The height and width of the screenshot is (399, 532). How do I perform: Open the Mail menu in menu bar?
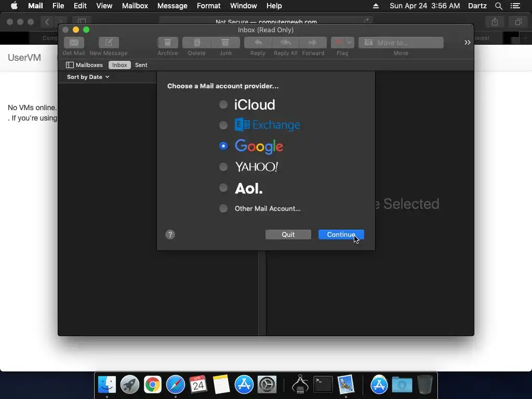point(35,6)
